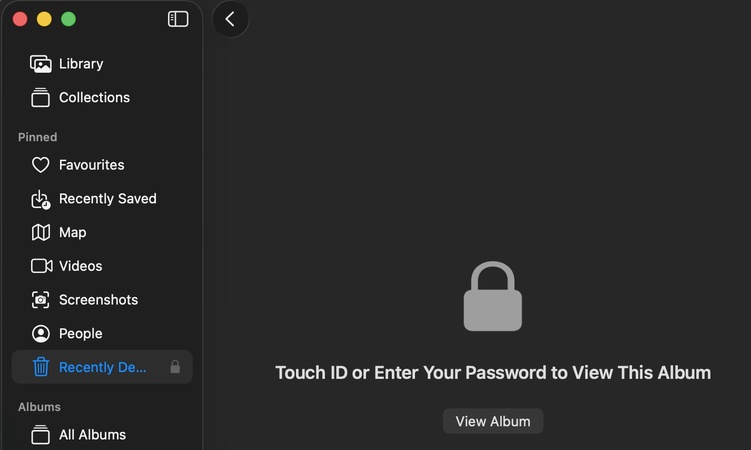Click the Videos camera icon
The width and height of the screenshot is (751, 450).
click(41, 266)
